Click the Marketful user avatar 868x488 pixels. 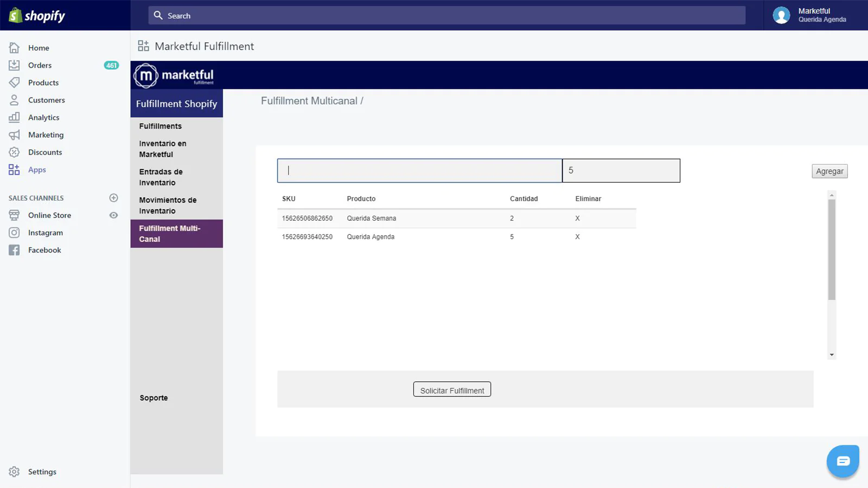781,15
